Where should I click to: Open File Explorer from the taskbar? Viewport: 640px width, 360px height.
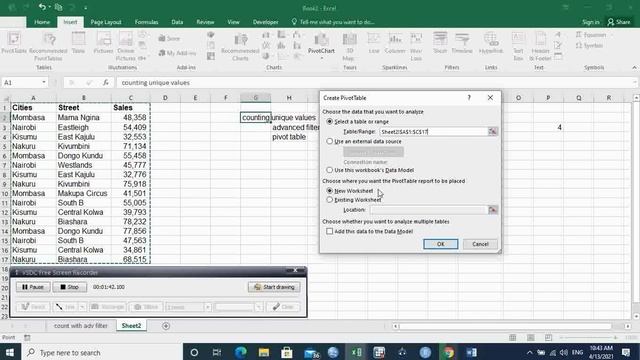[x=264, y=352]
